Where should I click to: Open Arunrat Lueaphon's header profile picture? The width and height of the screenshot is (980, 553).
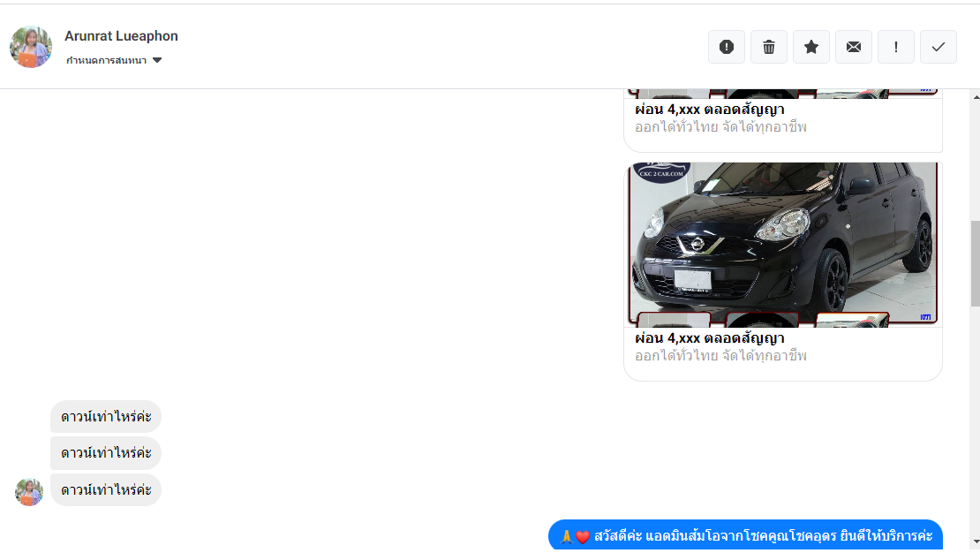pos(31,47)
